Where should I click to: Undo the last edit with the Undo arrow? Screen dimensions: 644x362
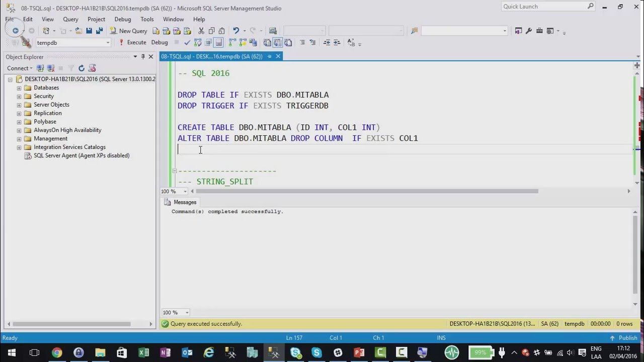pos(235,31)
